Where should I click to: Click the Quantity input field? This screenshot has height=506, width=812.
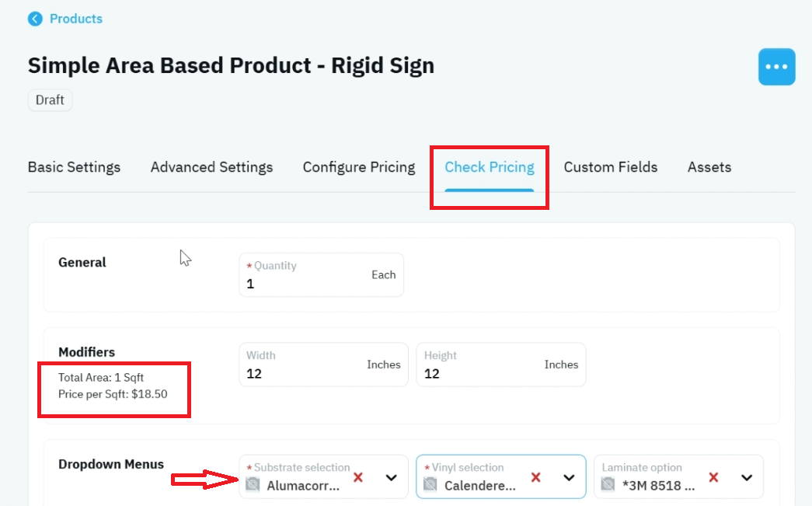coord(321,275)
